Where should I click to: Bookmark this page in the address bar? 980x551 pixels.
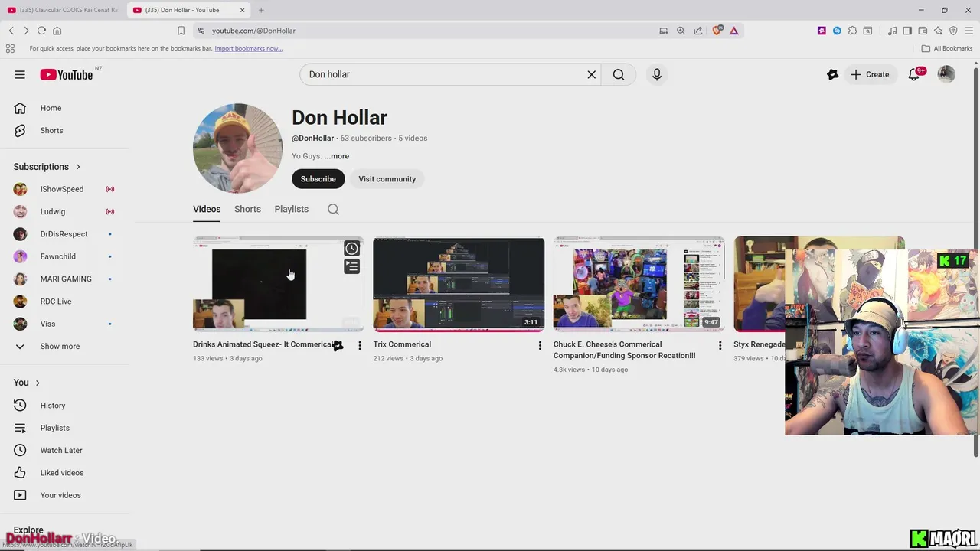tap(181, 31)
